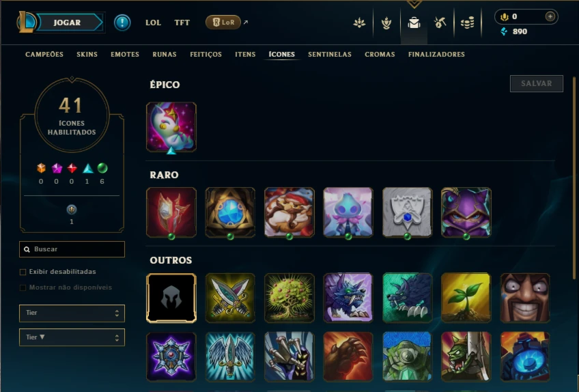This screenshot has width=579, height=392.
Task: Select the blue crystal Rare icon
Action: coord(230,212)
